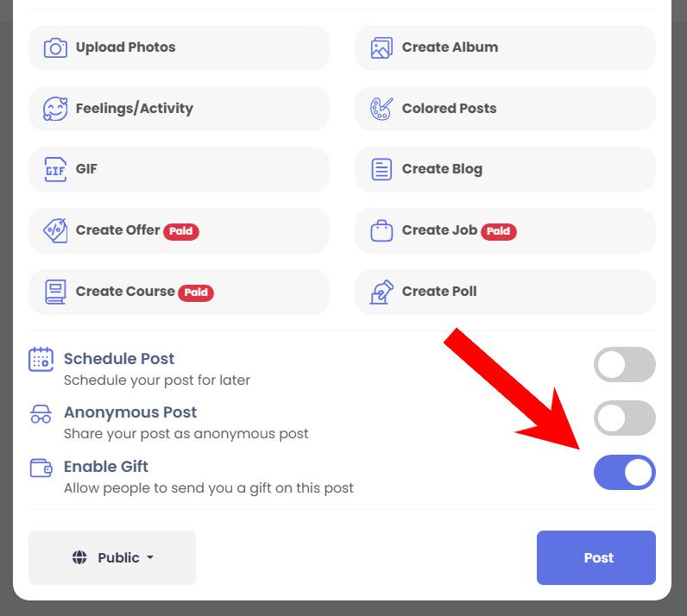The image size is (687, 616).
Task: Select the Create Course book icon
Action: tap(55, 292)
